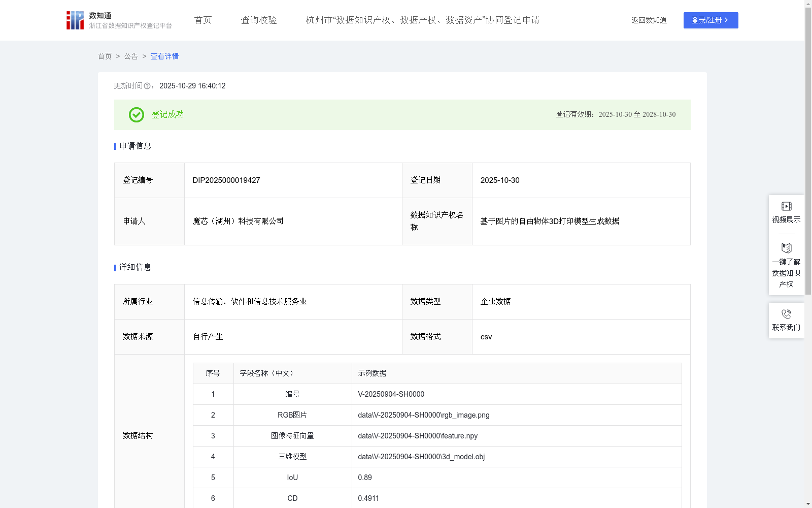The height and width of the screenshot is (508, 812).
Task: Click the green 登记成功 checkmark icon
Action: 136,115
